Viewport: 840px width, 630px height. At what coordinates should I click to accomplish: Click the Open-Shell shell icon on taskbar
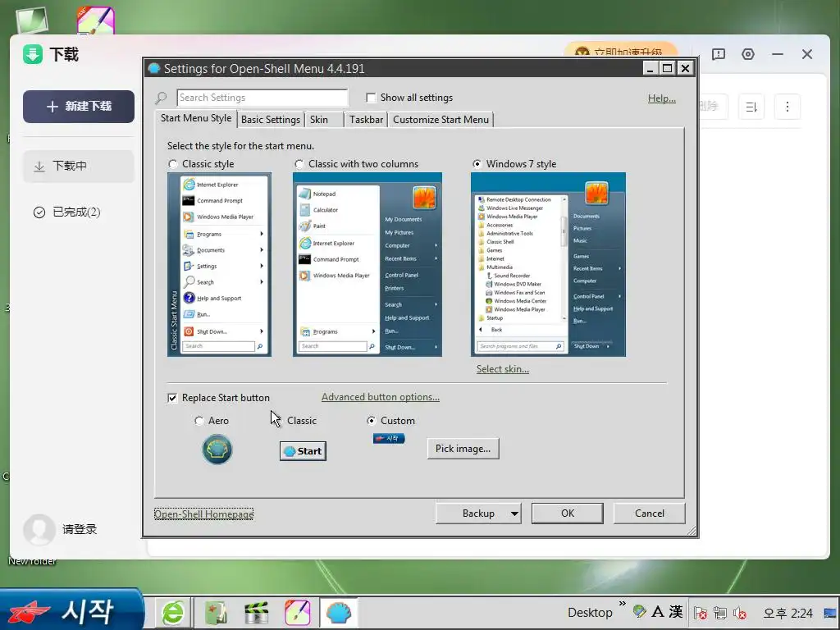[x=339, y=612]
